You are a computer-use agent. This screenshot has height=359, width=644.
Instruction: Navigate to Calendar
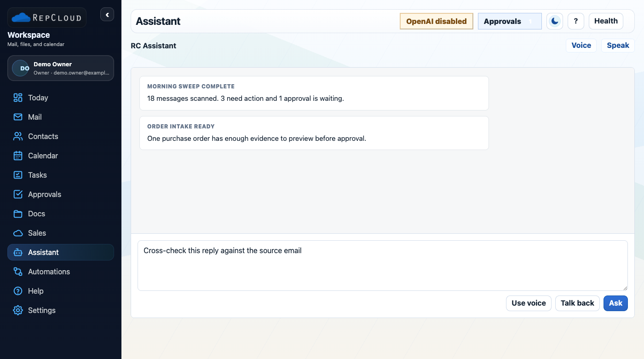(x=61, y=156)
